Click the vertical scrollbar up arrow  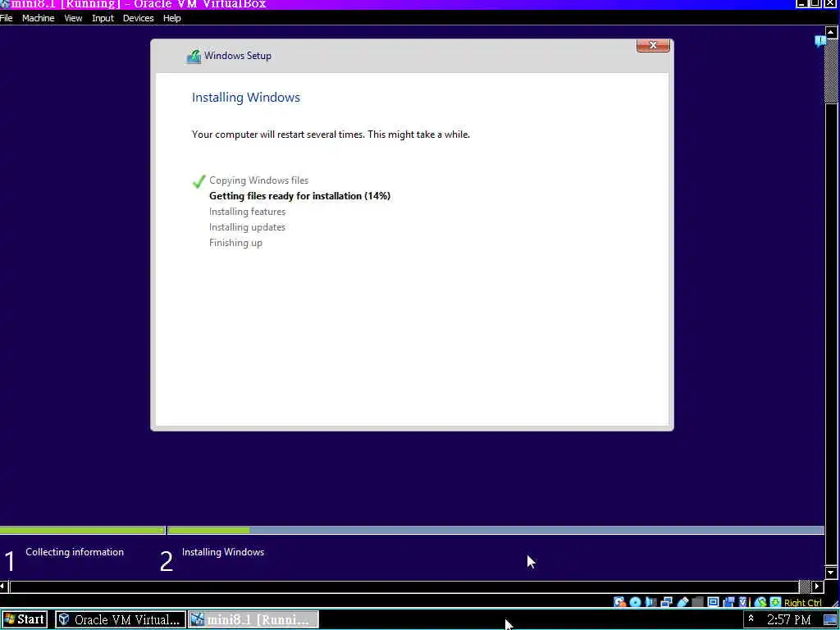point(831,32)
